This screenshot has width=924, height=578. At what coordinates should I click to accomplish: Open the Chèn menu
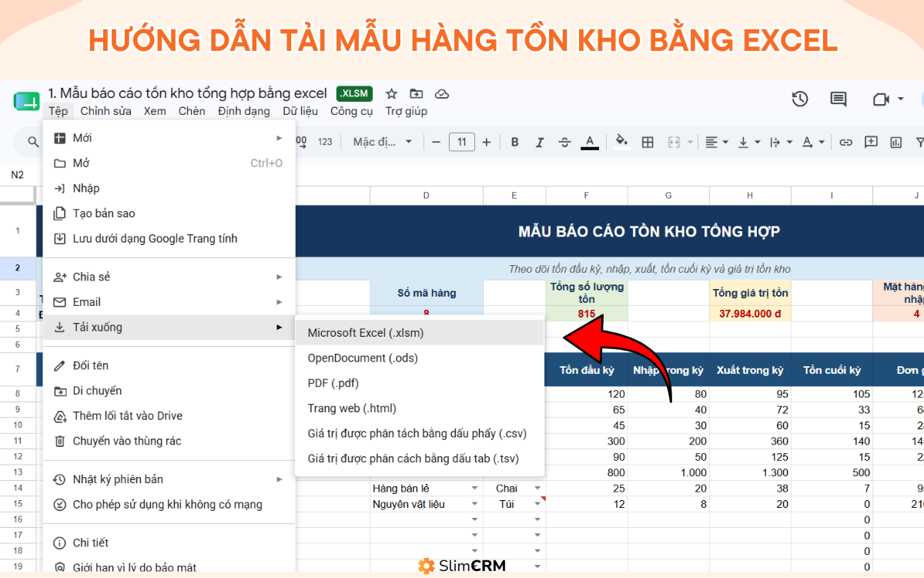pos(192,111)
